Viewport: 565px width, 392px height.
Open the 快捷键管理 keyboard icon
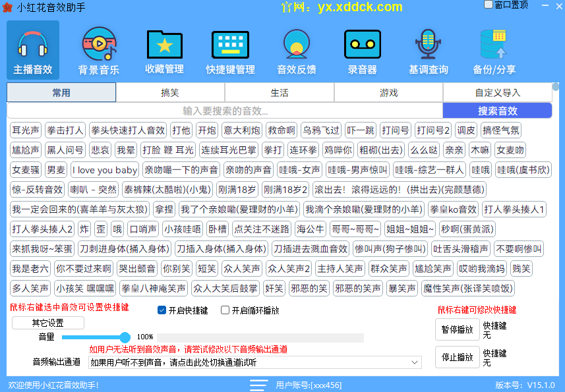click(230, 45)
